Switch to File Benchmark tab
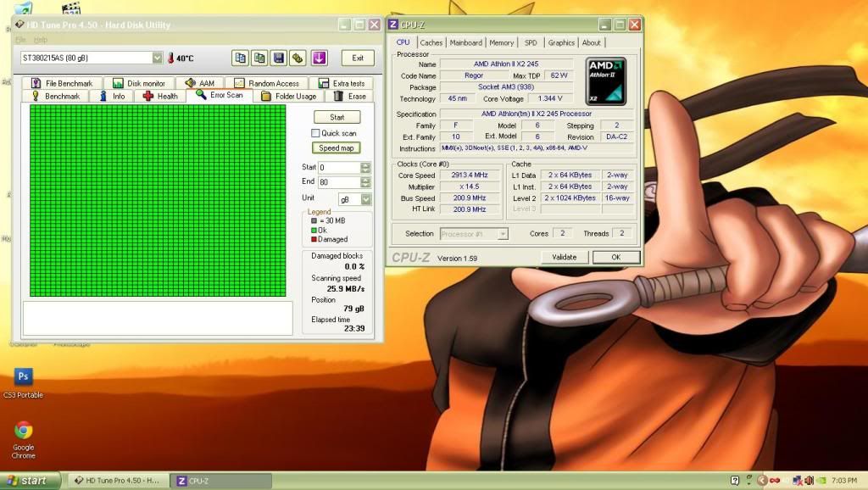The image size is (868, 490). 62,83
